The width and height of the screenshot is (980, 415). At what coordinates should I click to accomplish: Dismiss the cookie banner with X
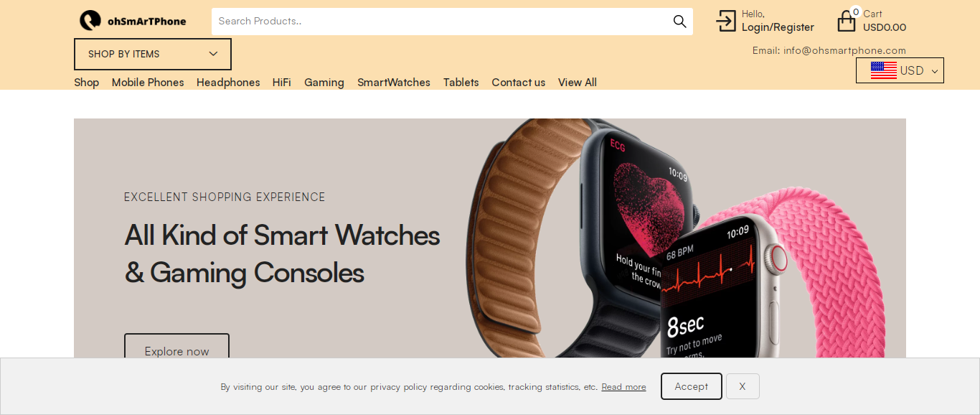click(743, 386)
